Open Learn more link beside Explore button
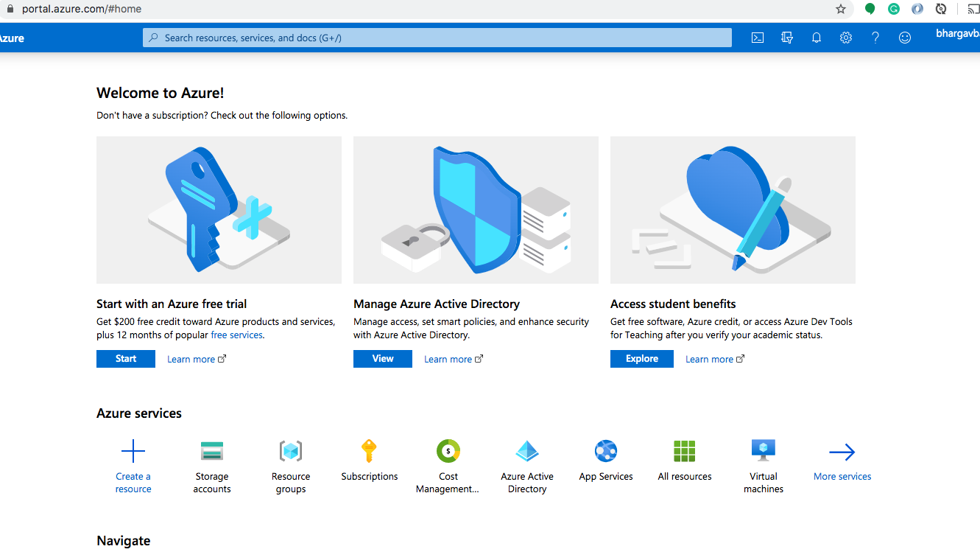Viewport: 980px width, 549px height. coord(715,360)
